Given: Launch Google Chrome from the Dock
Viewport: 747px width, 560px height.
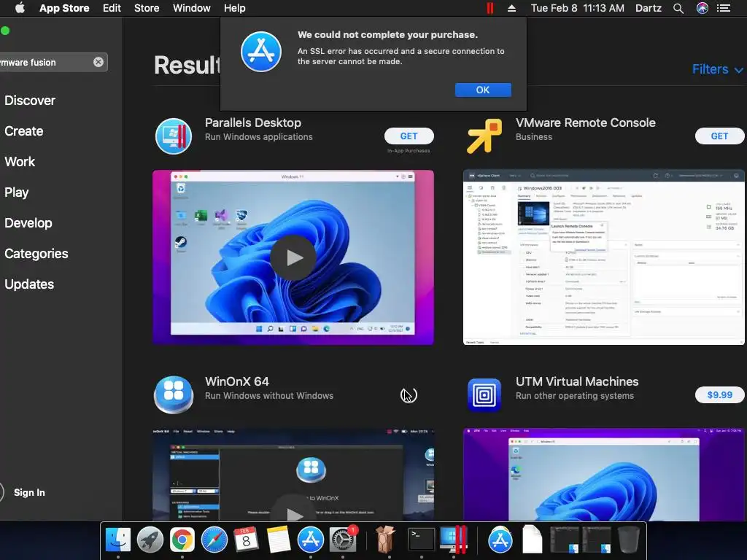Looking at the screenshot, I should pos(182,540).
